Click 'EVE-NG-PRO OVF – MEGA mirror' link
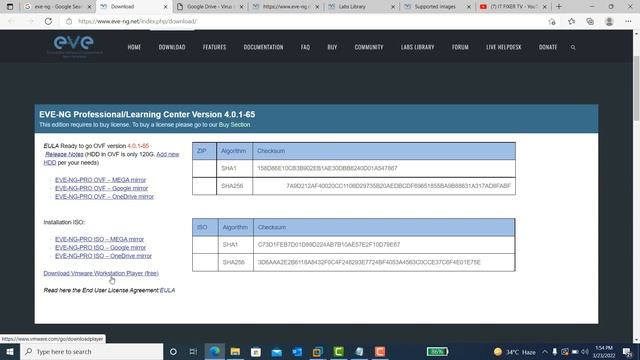 click(100, 180)
